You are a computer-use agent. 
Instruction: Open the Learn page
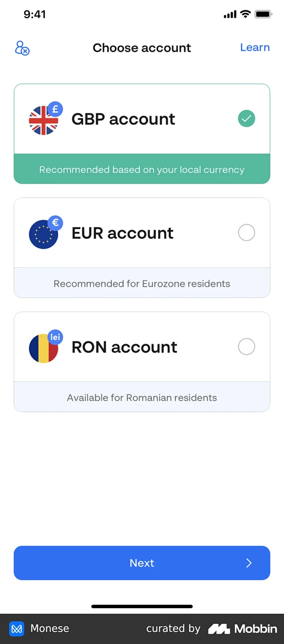click(x=255, y=47)
